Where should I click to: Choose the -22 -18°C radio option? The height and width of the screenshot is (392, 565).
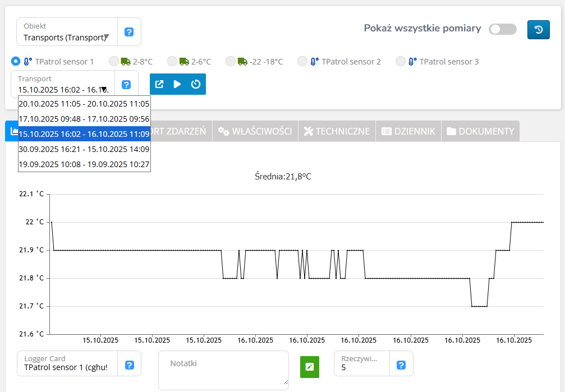(x=231, y=62)
